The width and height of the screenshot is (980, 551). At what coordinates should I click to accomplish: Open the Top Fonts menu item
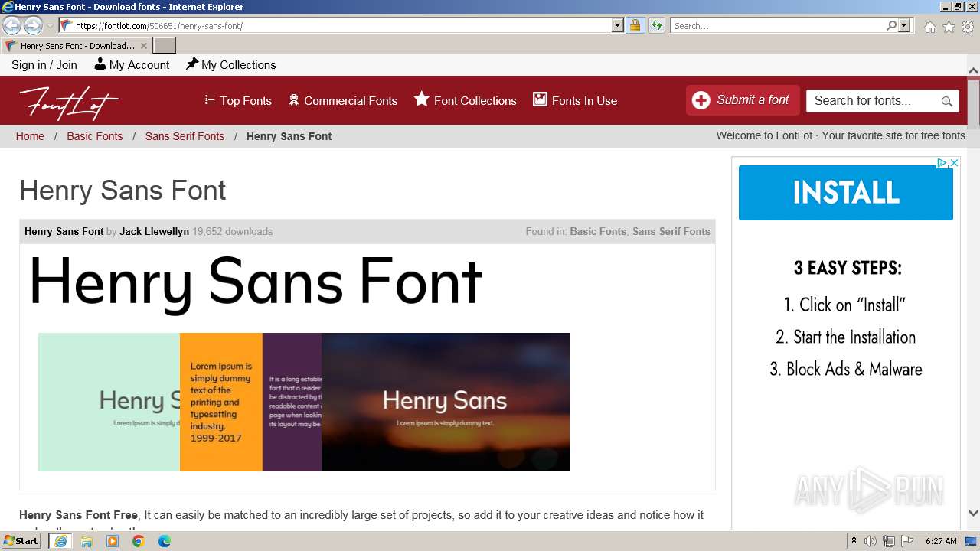pyautogui.click(x=238, y=100)
